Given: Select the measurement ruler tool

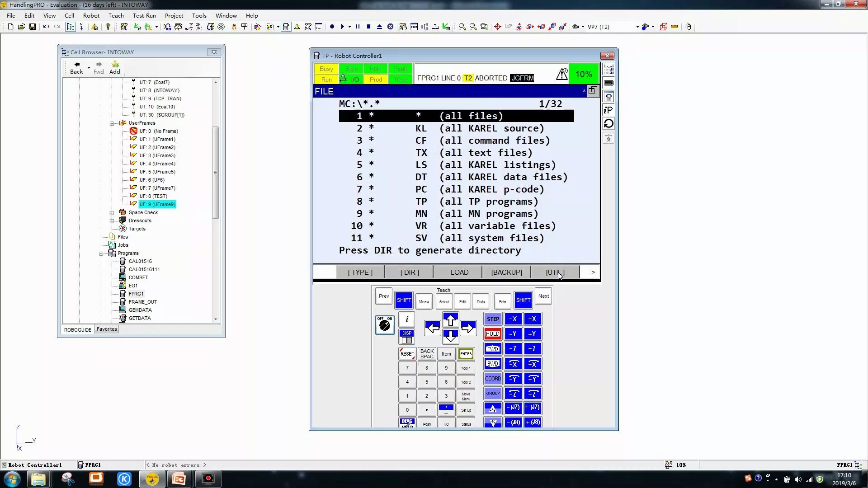Looking at the screenshot, I should click(675, 27).
